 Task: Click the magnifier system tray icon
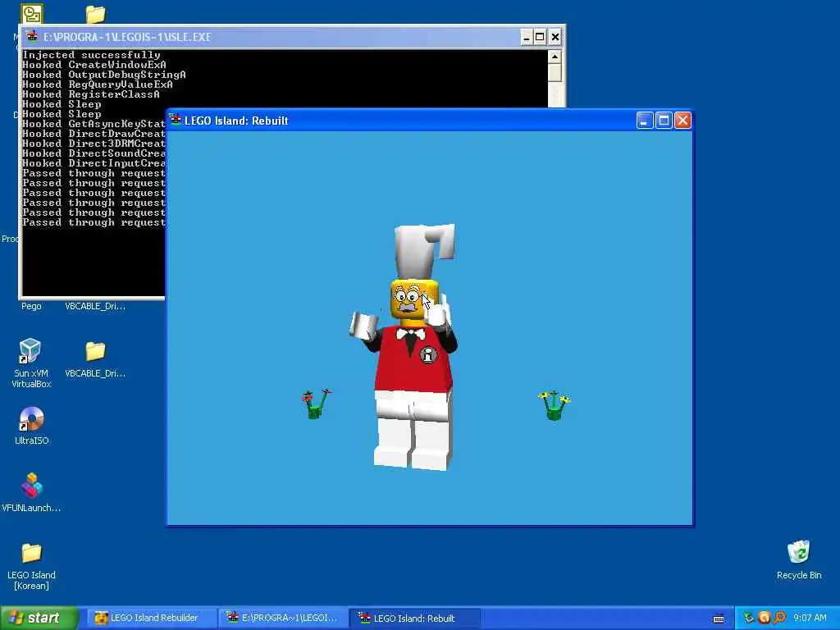point(779,618)
